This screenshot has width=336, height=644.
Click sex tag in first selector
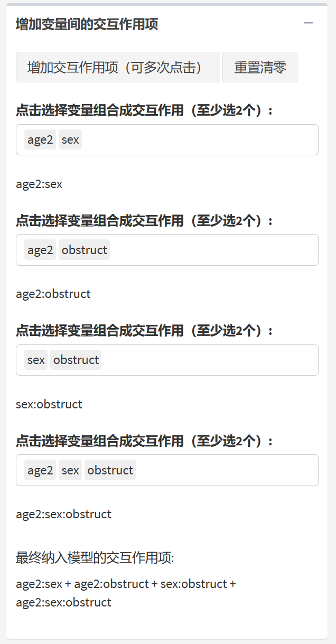click(x=70, y=140)
